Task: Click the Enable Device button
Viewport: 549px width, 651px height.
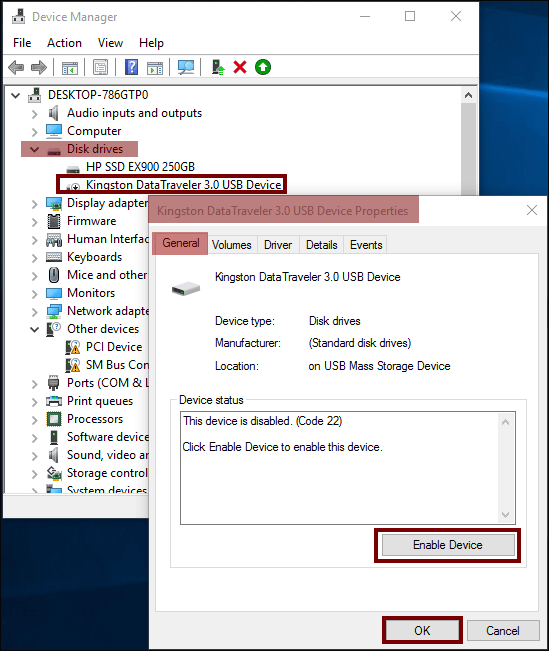Action: (x=448, y=545)
